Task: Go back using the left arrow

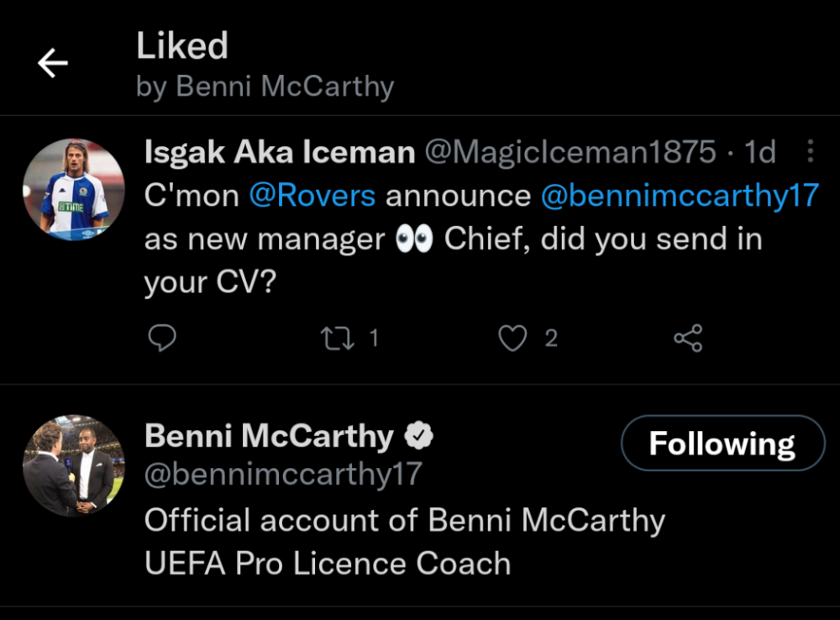Action: click(x=52, y=63)
